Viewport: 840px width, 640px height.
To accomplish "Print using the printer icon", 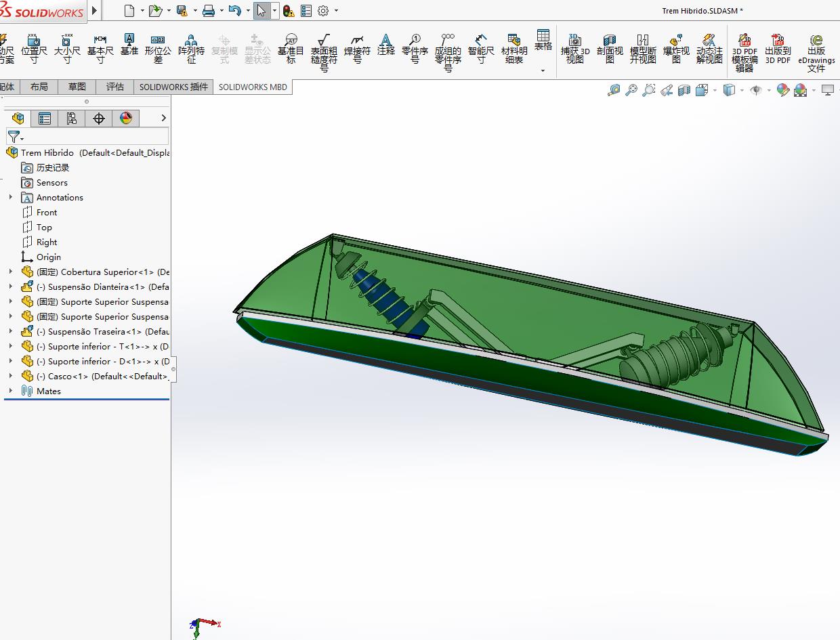I will click(x=209, y=10).
